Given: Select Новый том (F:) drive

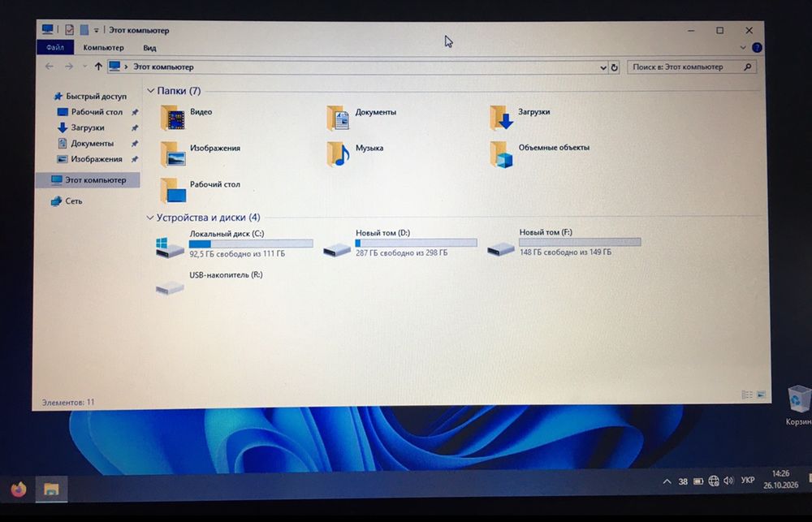Looking at the screenshot, I should [x=564, y=243].
